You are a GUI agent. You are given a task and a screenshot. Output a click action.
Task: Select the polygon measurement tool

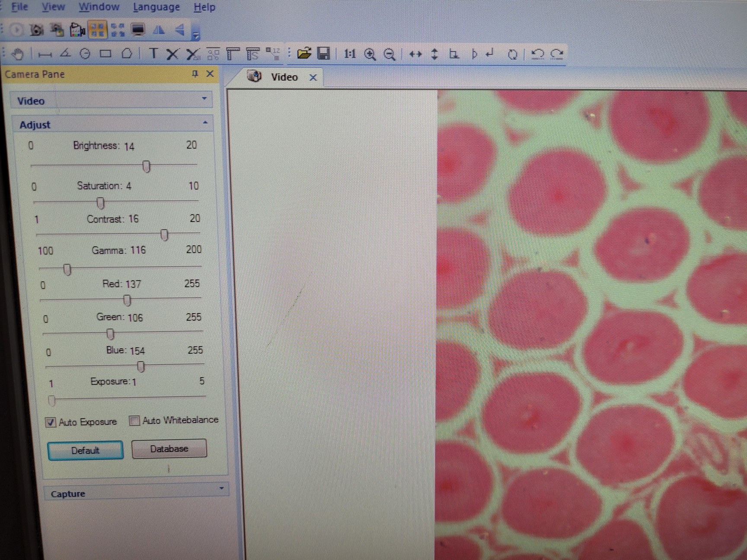pos(127,53)
